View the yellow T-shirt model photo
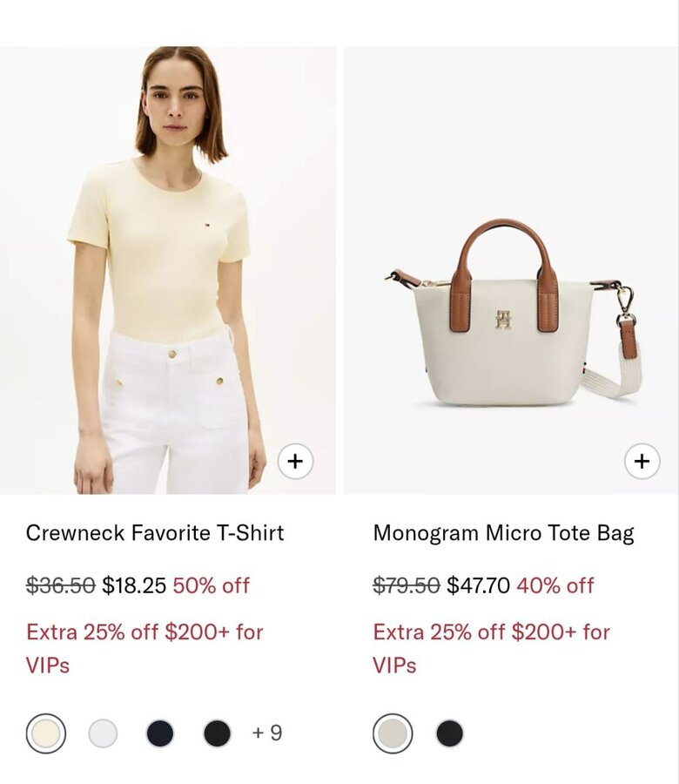 pos(168,270)
